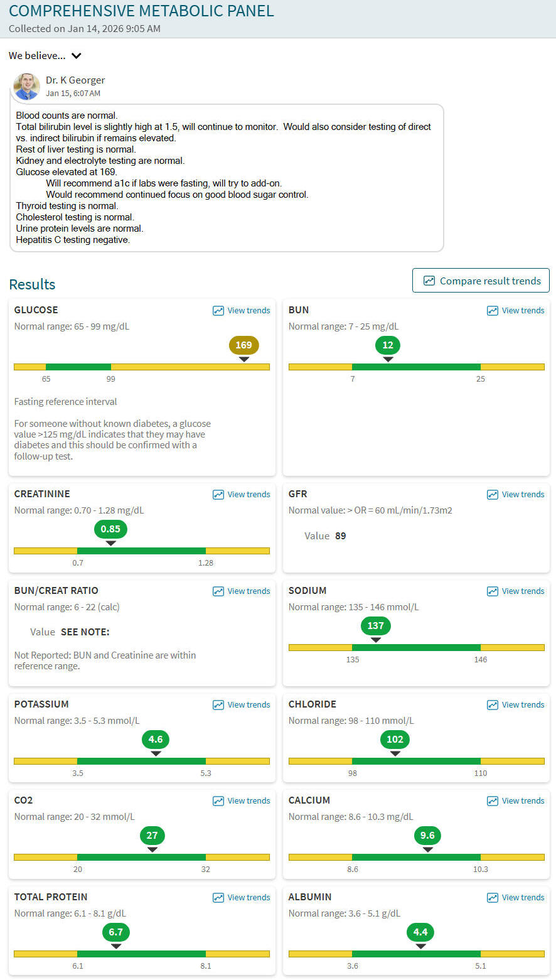Click the trend chart icon for Glucose

click(218, 311)
